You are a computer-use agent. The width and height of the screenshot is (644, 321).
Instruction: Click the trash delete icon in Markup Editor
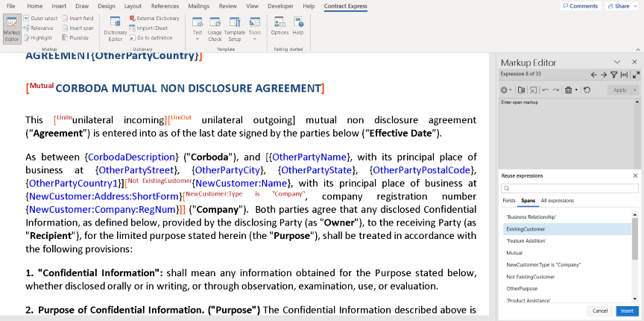[568, 90]
